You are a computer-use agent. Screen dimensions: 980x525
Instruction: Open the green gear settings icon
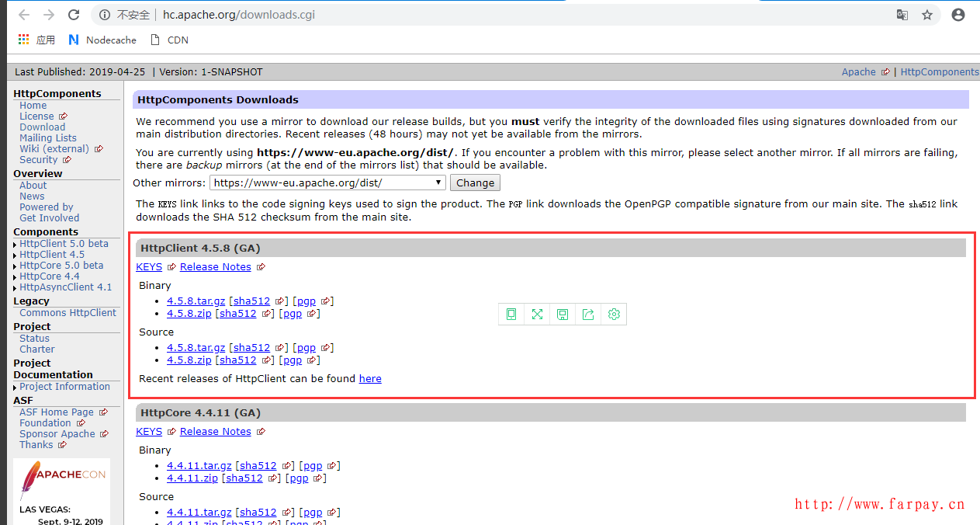614,315
